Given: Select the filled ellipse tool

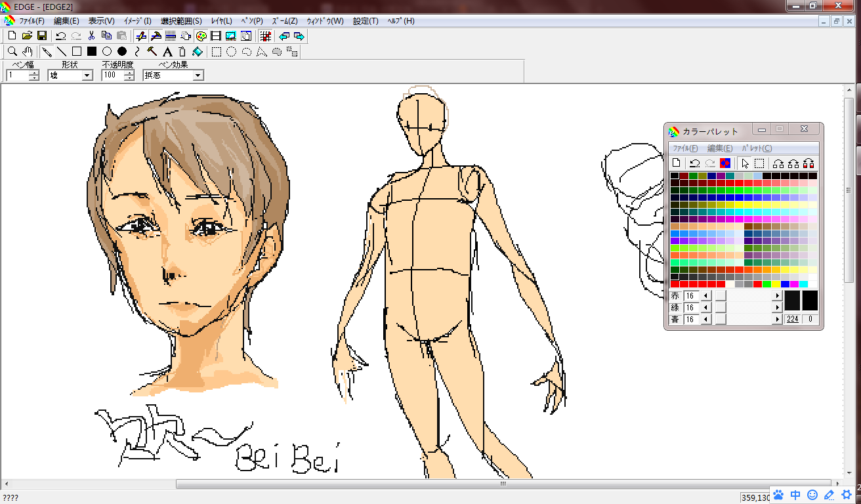Looking at the screenshot, I should [122, 51].
